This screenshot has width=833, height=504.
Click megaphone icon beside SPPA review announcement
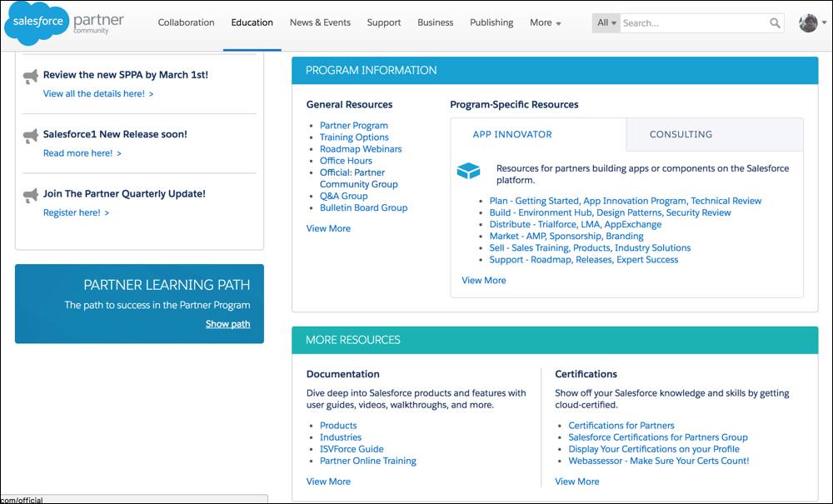[31, 77]
